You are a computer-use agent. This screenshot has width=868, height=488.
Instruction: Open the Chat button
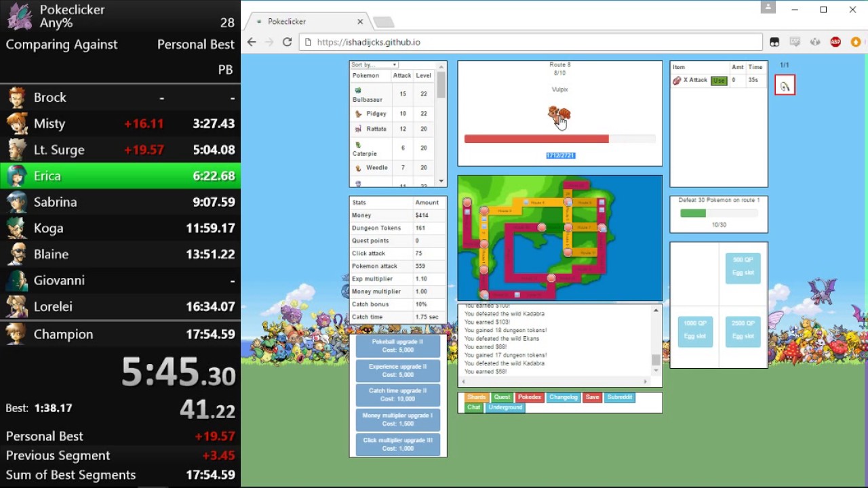474,407
